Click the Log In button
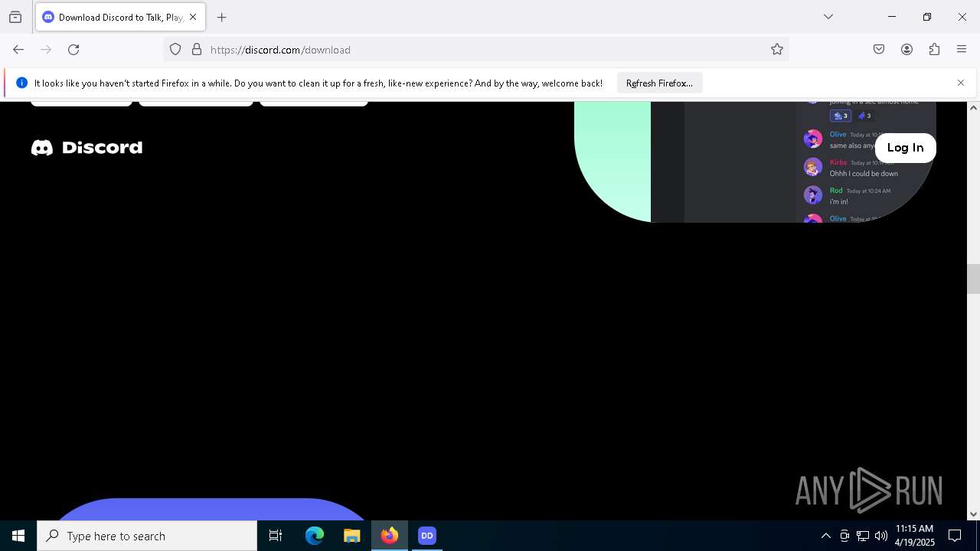Screen dimensions: 980x551 [x=905, y=148]
